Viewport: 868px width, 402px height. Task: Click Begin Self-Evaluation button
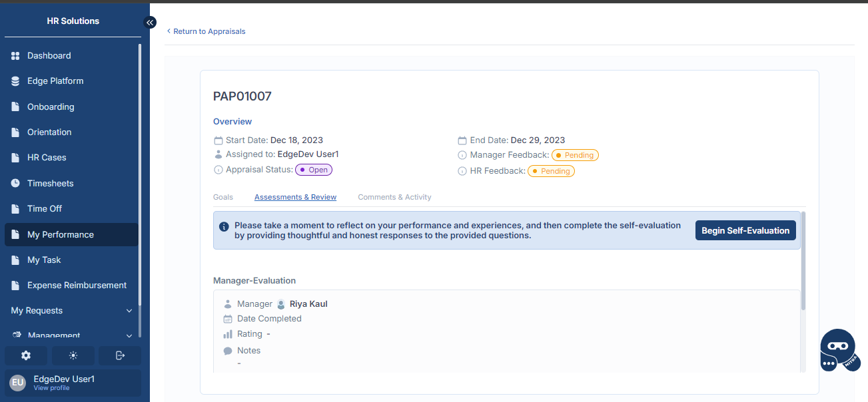click(745, 231)
